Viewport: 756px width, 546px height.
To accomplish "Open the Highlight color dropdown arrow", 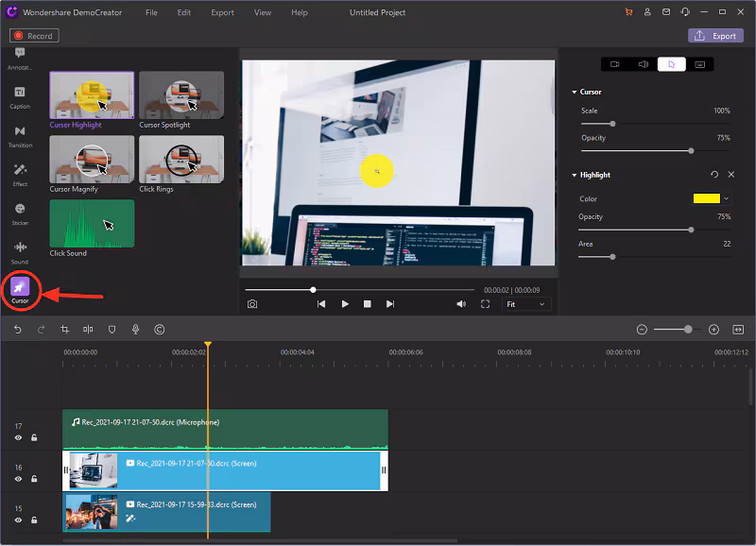I will 726,198.
